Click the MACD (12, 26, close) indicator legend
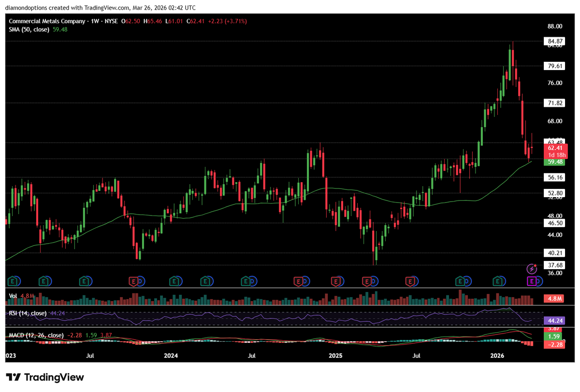Viewport: 580px width, 392px height. 36,335
